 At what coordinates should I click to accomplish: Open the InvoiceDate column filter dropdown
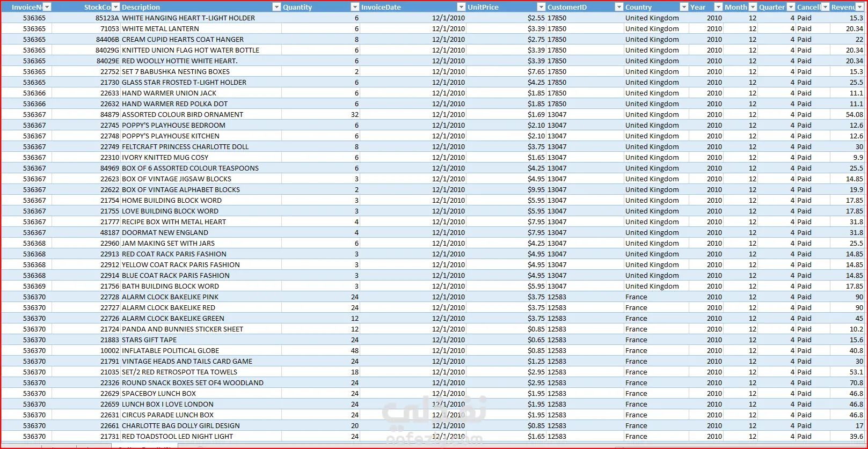pos(461,7)
